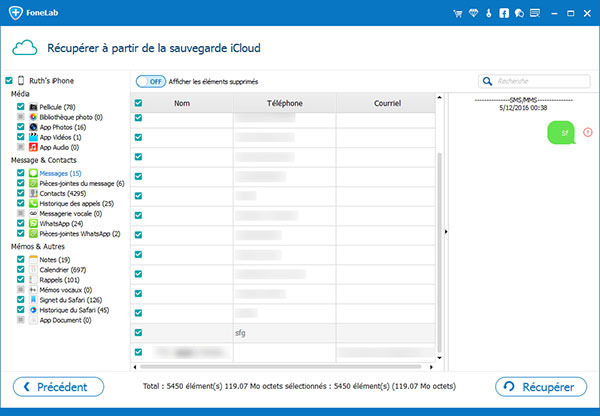The height and width of the screenshot is (416, 600).
Task: Select the 'sfg' table row
Action: point(283,333)
